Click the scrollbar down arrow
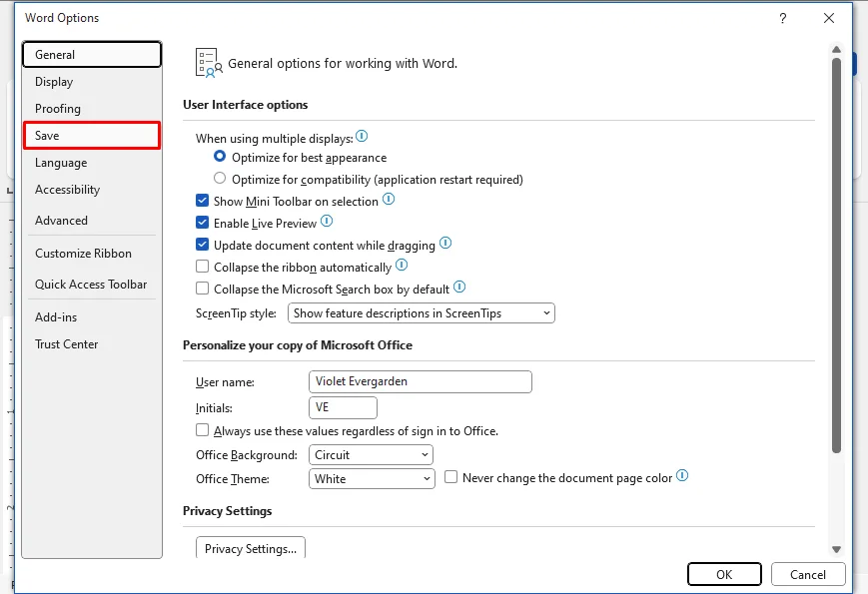868x594 pixels. coord(836,549)
